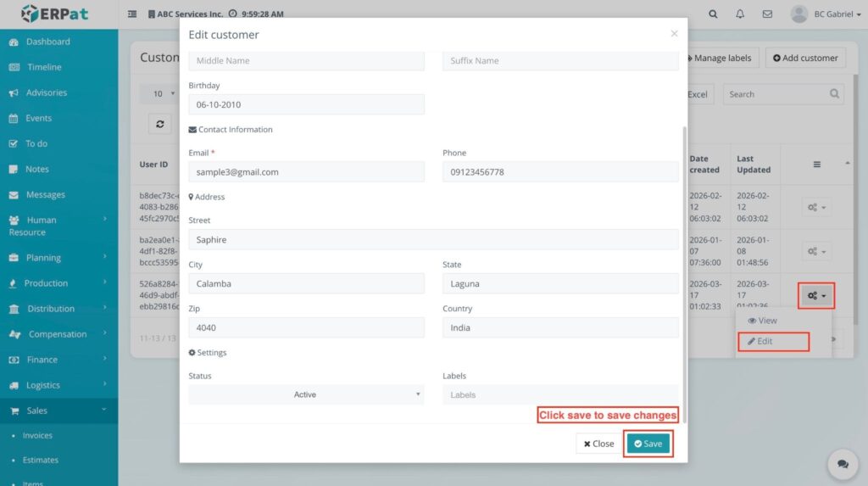Click the Excel export button
This screenshot has width=868, height=486.
point(698,94)
